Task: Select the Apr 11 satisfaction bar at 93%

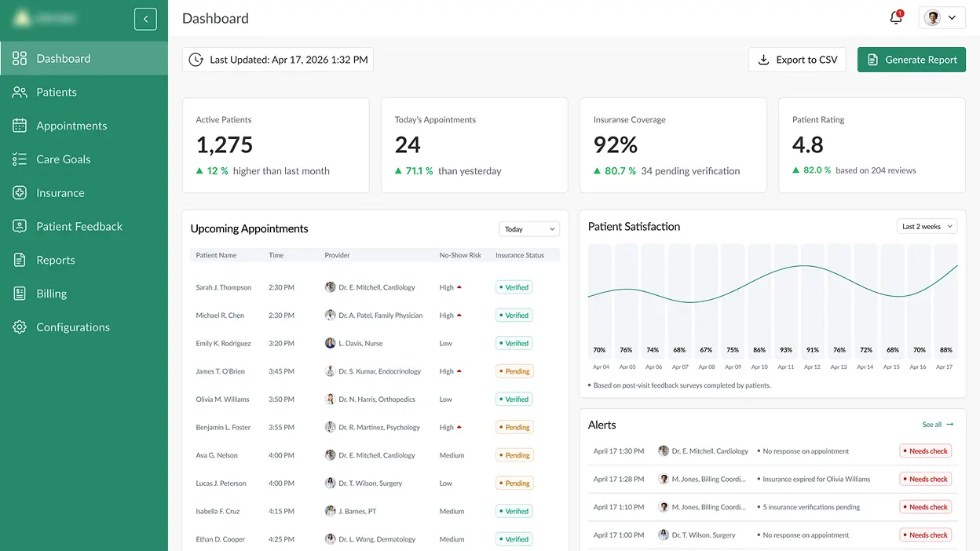Action: 785,301
